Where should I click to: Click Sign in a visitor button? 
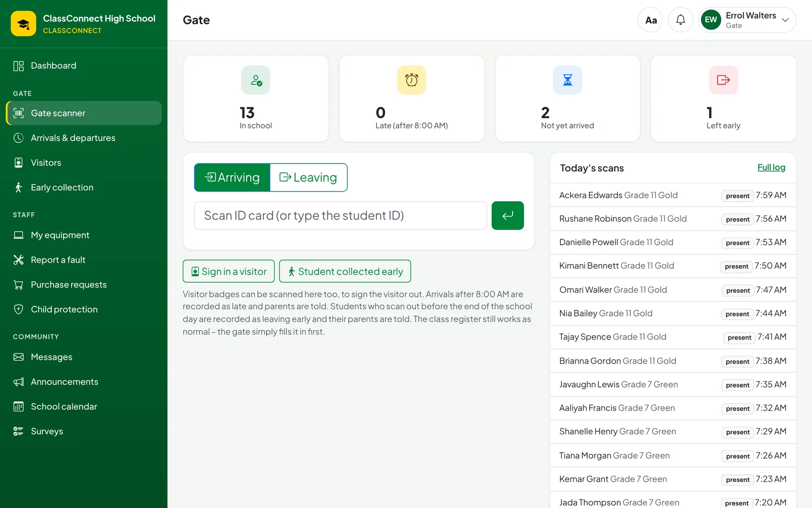229,271
